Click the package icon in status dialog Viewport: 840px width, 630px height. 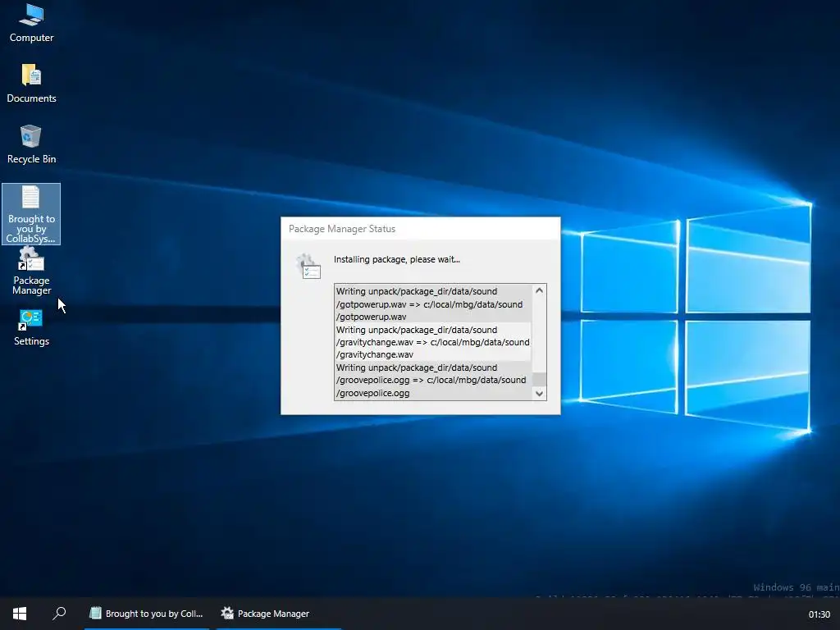(309, 267)
